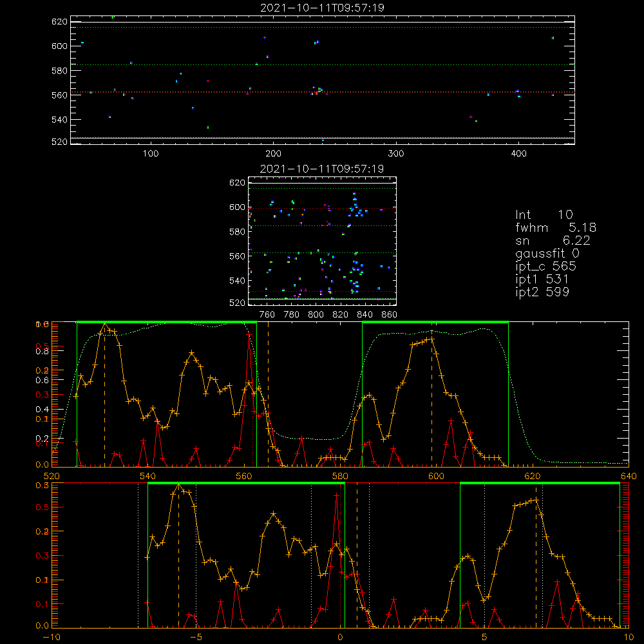The image size is (644, 644).
Task: Click the x-axis tick label 840
Action: pos(365,315)
